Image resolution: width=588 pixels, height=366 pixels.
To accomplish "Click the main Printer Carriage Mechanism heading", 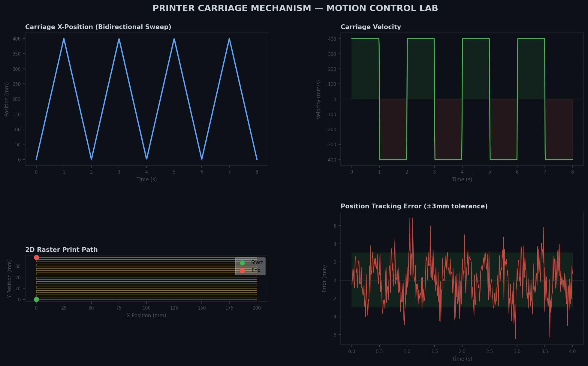I will click(295, 8).
